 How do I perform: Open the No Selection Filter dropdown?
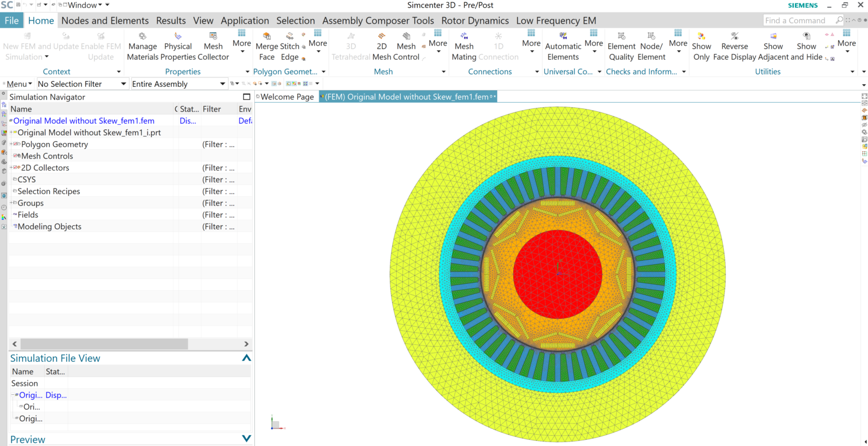[123, 83]
